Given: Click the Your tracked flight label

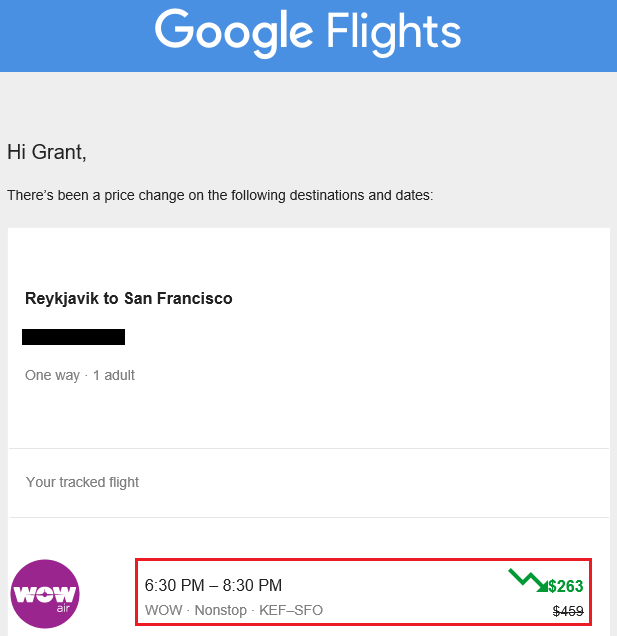Looking at the screenshot, I should point(82,482).
